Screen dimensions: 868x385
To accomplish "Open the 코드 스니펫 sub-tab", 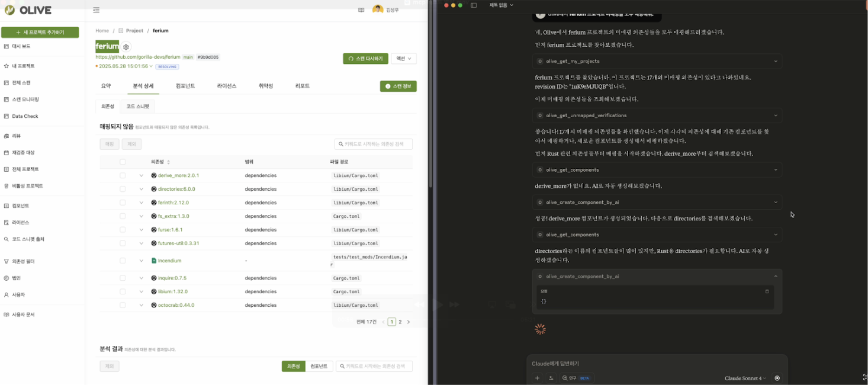I will pos(138,106).
